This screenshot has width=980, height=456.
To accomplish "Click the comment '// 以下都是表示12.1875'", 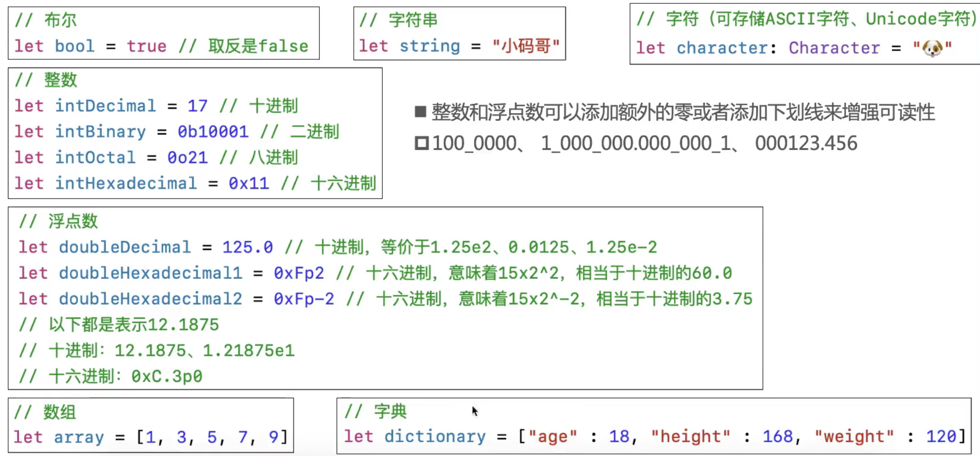I will (118, 325).
